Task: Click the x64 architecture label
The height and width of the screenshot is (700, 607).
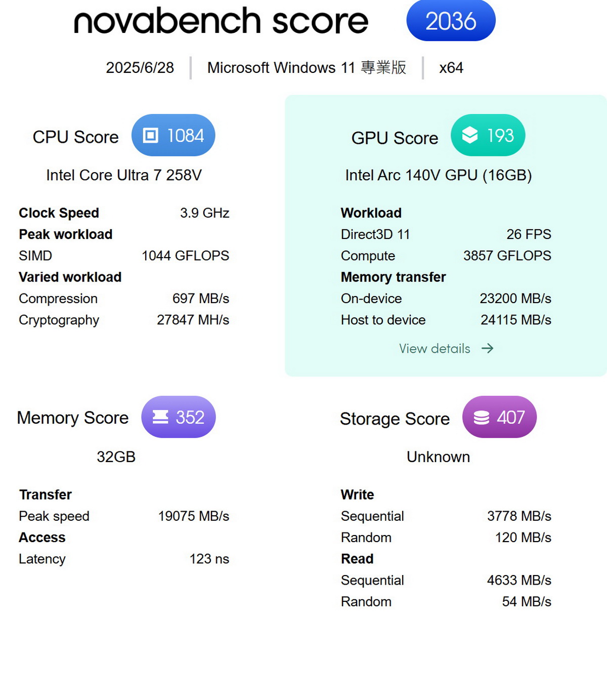Action: (451, 67)
